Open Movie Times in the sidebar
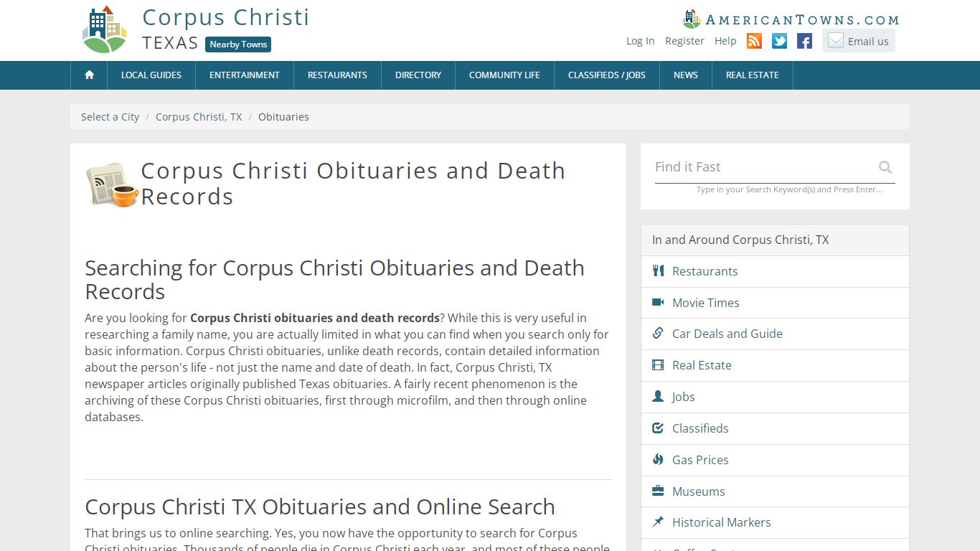Screen dimensions: 980x551 [x=705, y=303]
